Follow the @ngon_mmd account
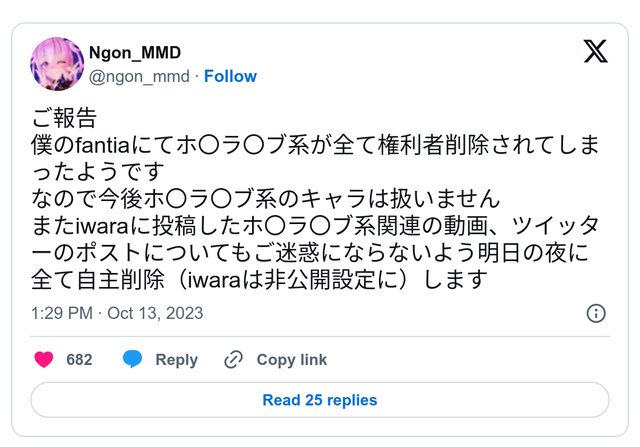640x447 pixels. pyautogui.click(x=230, y=76)
